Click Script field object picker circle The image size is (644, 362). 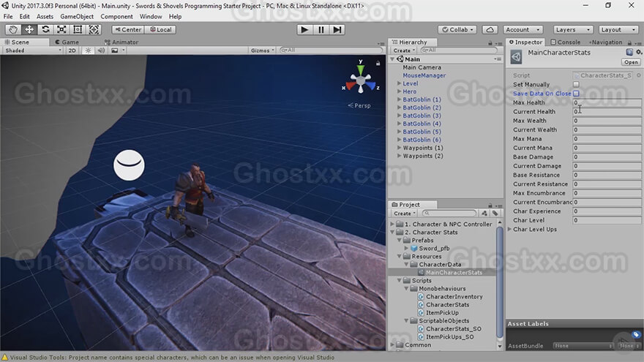[639, 75]
